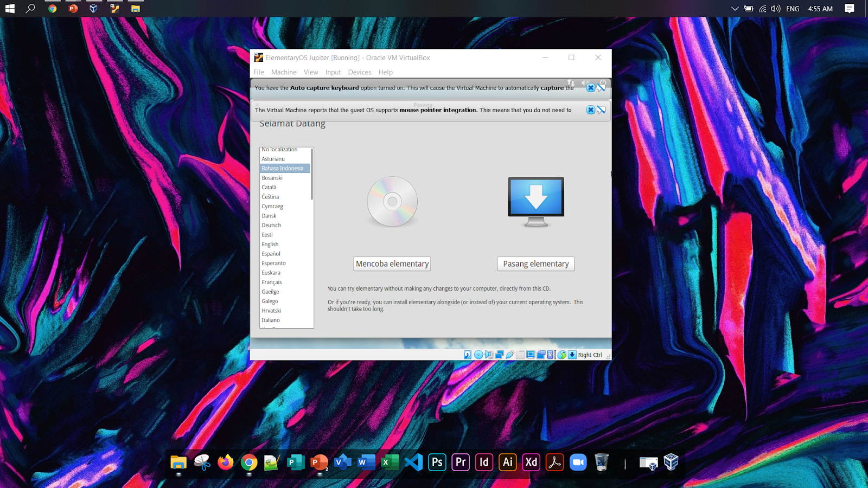
Task: Open the Input menu
Action: 333,72
